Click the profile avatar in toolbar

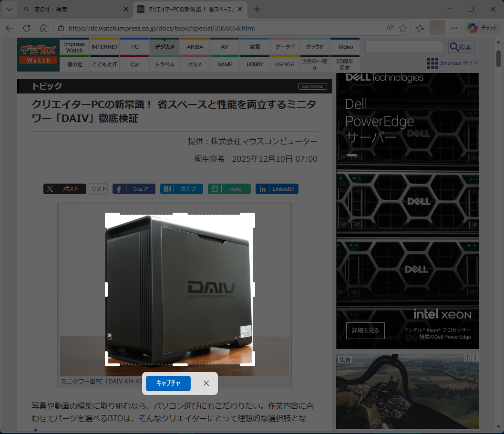(x=437, y=28)
